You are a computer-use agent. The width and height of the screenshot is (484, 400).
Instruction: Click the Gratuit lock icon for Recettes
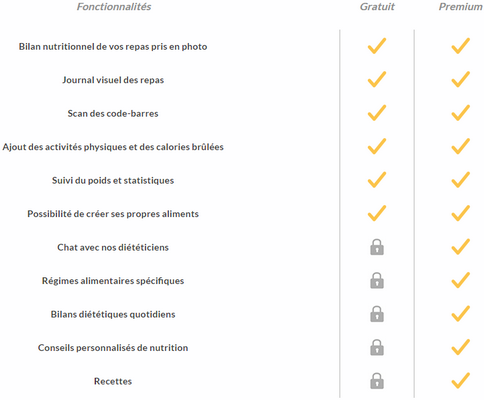click(x=377, y=381)
